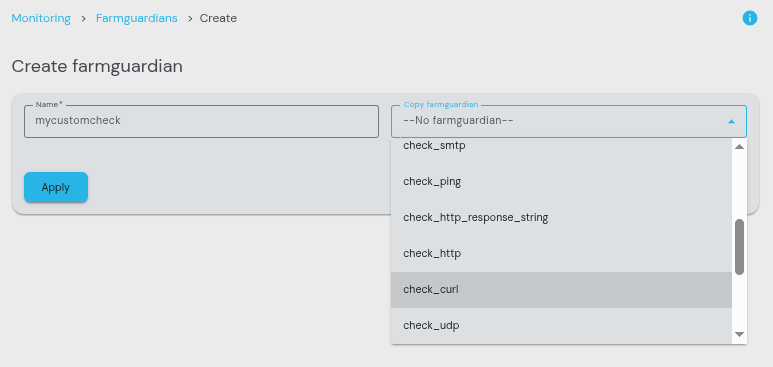
Task: Collapse the Copy farmguardian dropdown arrow
Action: pos(732,121)
